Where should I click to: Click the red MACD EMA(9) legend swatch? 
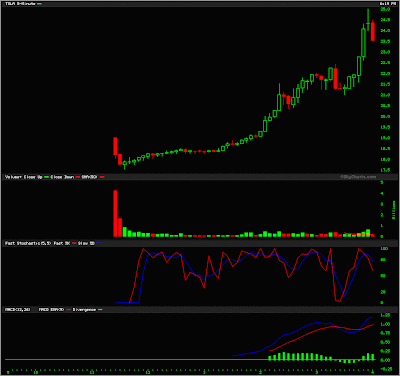point(69,310)
